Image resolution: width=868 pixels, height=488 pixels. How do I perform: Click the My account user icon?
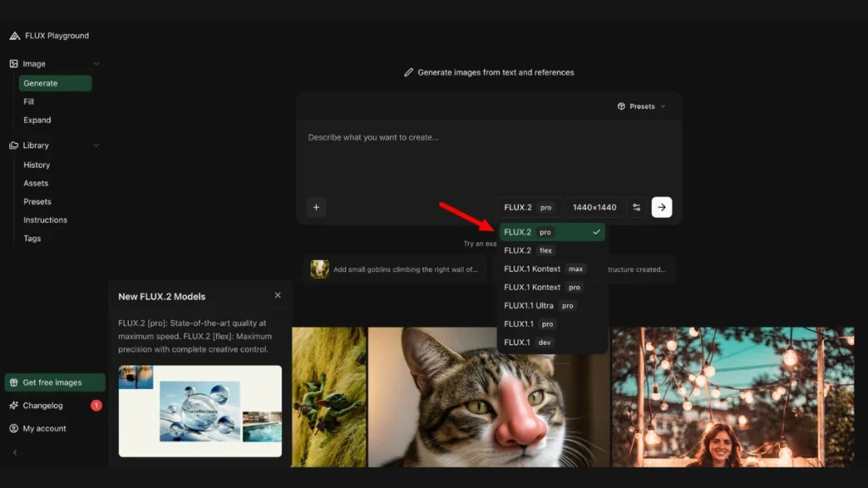click(14, 429)
